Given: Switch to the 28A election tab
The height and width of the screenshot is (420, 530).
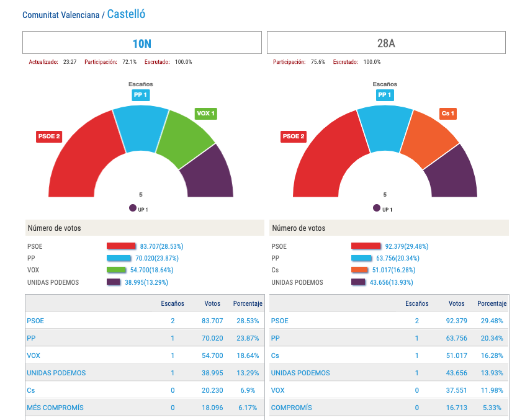Looking at the screenshot, I should [386, 43].
